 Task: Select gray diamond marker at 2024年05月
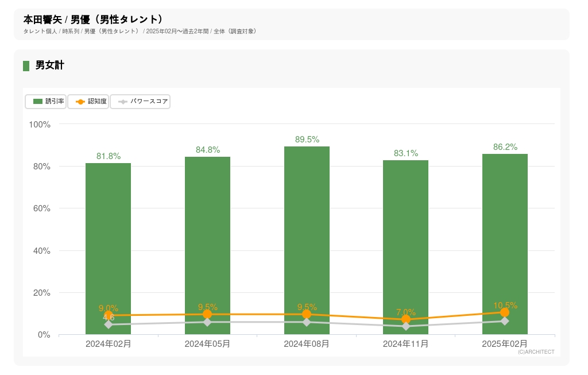pyautogui.click(x=207, y=322)
